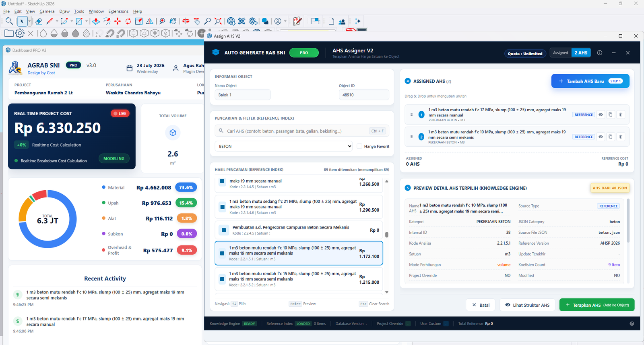Click the Lihat Struktur AHS button
Viewport: 644px width, 345px height.
click(527, 305)
